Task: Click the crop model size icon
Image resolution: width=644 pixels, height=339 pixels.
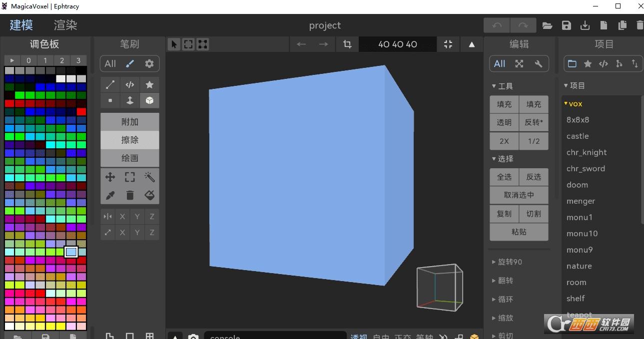Action: click(x=347, y=44)
